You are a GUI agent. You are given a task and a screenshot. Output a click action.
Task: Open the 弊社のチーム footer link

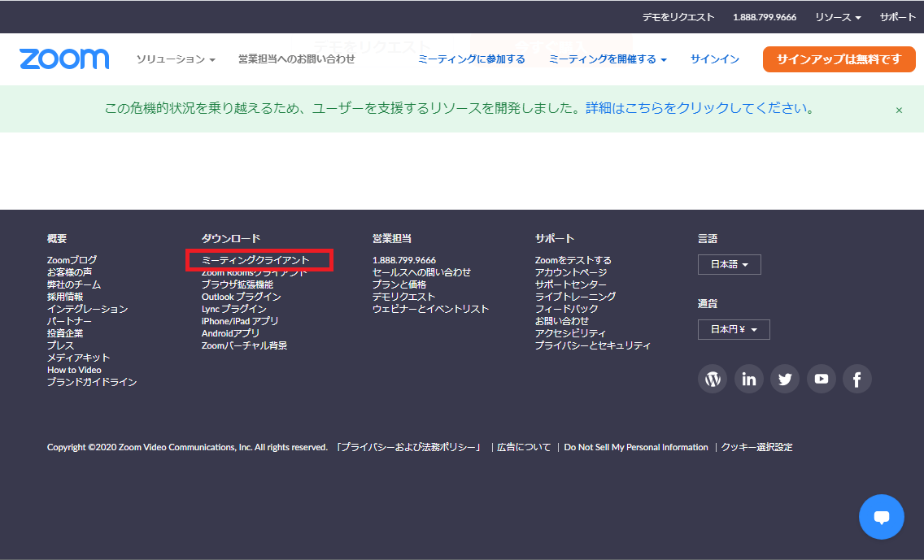[74, 284]
